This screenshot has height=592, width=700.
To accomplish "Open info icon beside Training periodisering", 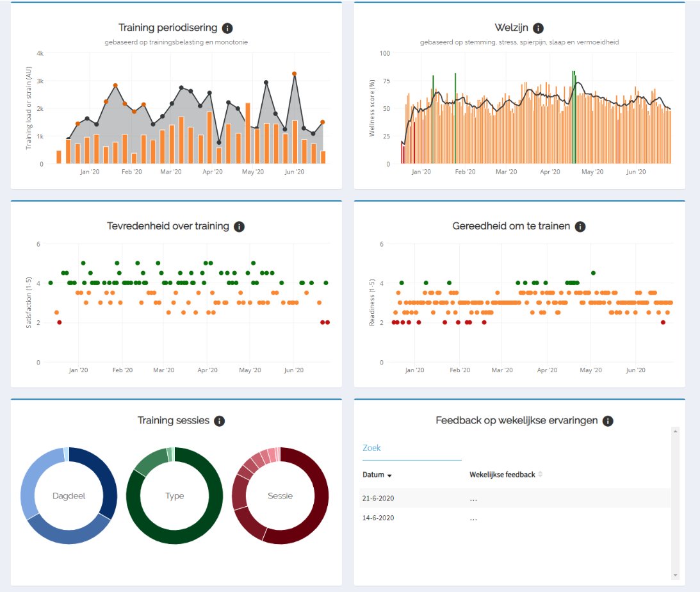I will coord(227,28).
